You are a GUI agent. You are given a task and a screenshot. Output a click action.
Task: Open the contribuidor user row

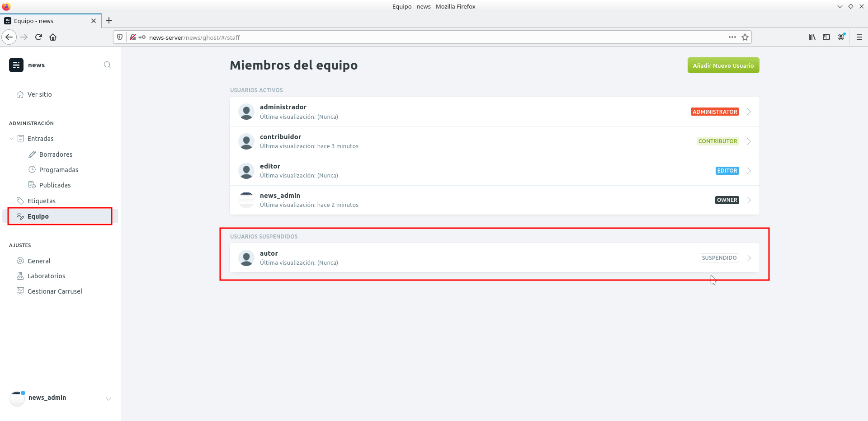point(452,141)
